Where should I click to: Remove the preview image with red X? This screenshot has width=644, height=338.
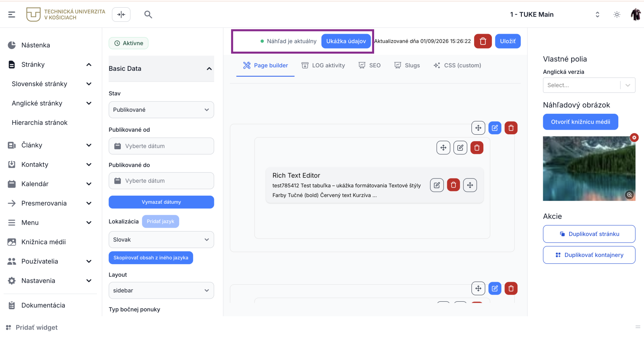coord(634,137)
